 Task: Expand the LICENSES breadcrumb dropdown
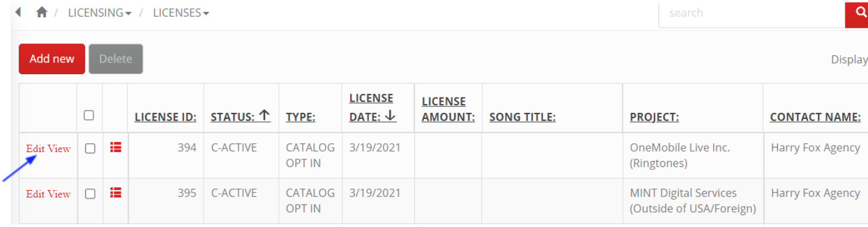[181, 12]
